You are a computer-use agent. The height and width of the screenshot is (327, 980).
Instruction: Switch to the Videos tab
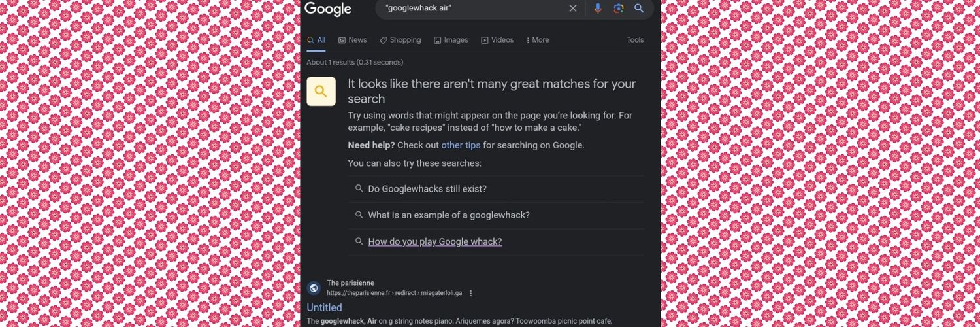point(497,40)
